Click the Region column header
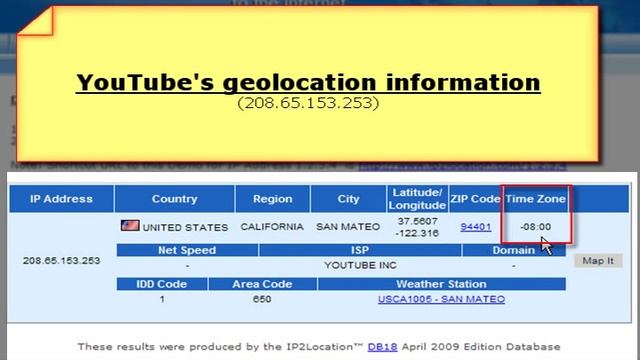The width and height of the screenshot is (640, 360). tap(273, 199)
